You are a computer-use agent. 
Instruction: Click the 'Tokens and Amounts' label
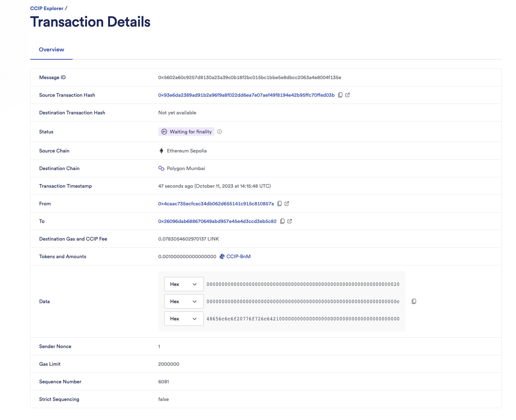[63, 257]
